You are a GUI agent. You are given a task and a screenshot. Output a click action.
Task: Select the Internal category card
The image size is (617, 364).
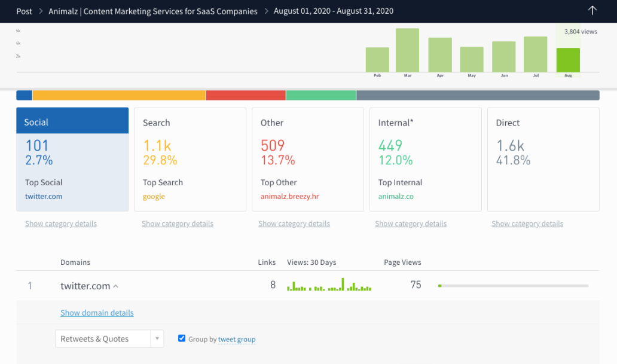click(x=425, y=159)
